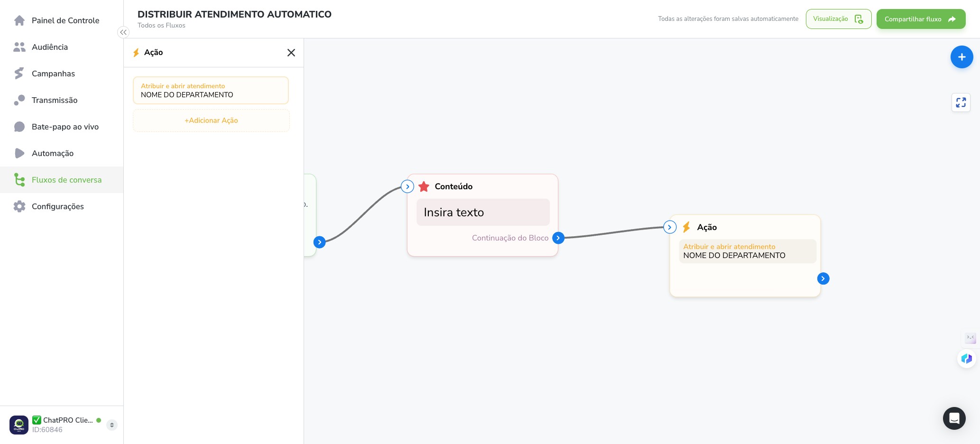
Task: Collapse the left sidebar with double chevron
Action: 123,32
